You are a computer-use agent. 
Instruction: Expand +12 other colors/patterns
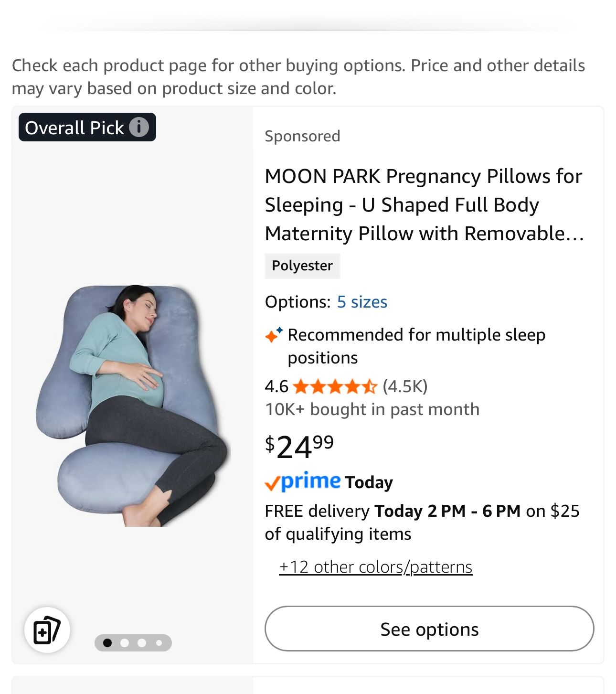[x=376, y=566]
